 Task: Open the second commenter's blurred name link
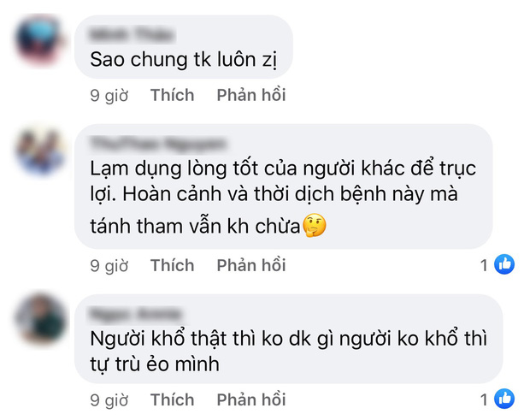click(158, 142)
